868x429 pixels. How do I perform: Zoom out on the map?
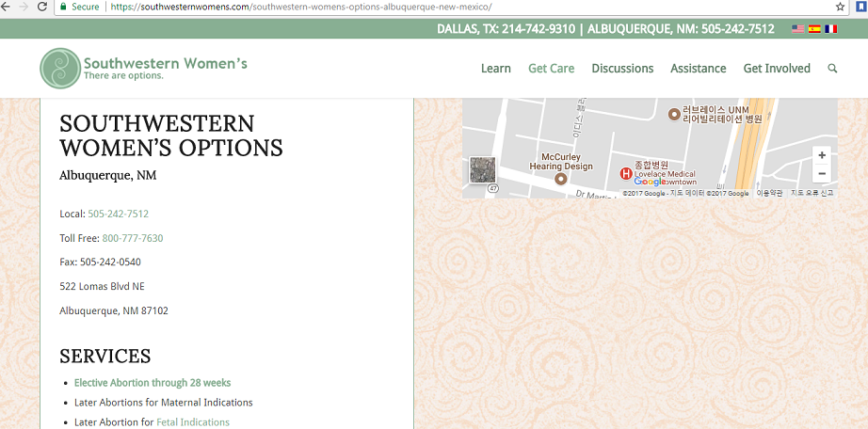tap(822, 174)
